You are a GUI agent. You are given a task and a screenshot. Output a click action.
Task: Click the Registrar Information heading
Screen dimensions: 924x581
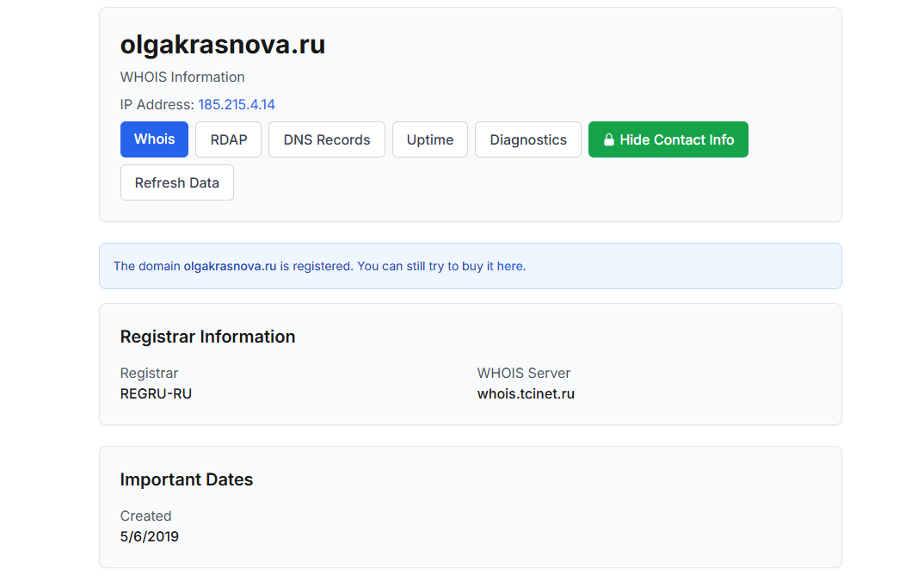point(207,337)
